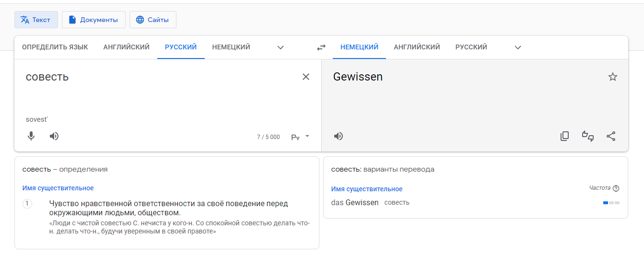Share the translation result
Screen dimensions: 644x256
pyautogui.click(x=611, y=136)
